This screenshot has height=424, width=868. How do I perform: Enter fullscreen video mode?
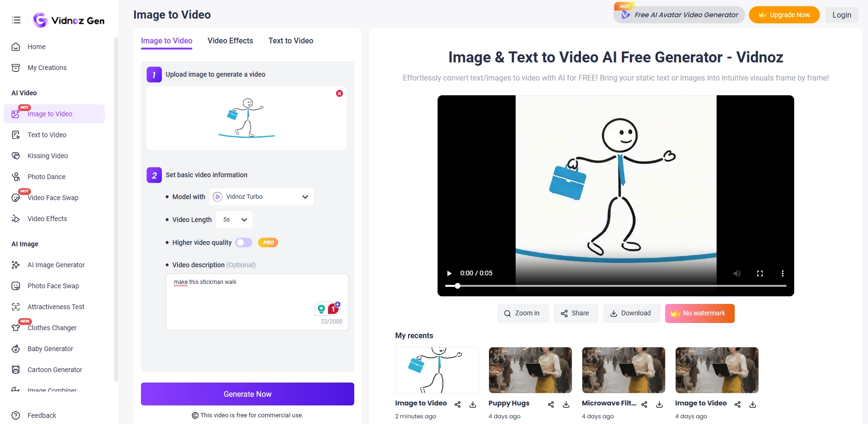point(760,273)
